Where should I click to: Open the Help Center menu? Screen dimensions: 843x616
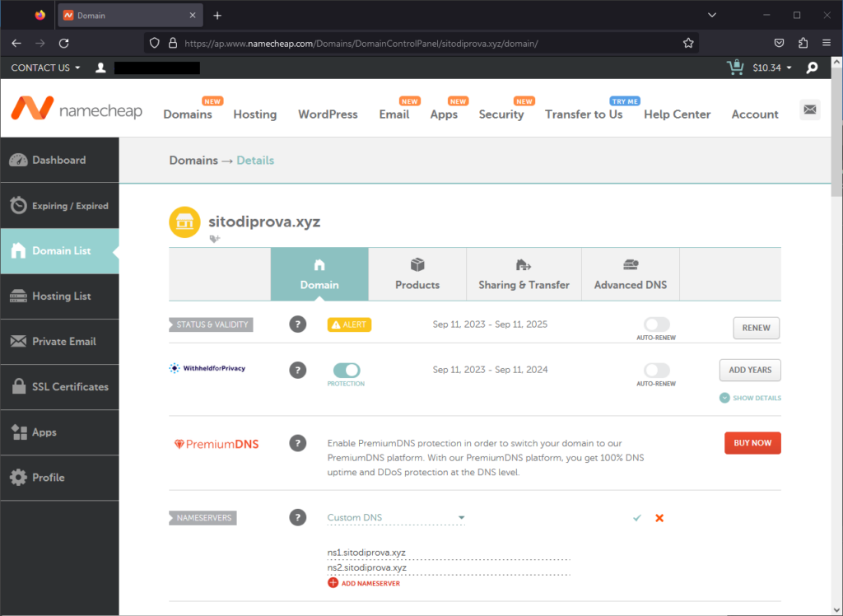(x=677, y=114)
